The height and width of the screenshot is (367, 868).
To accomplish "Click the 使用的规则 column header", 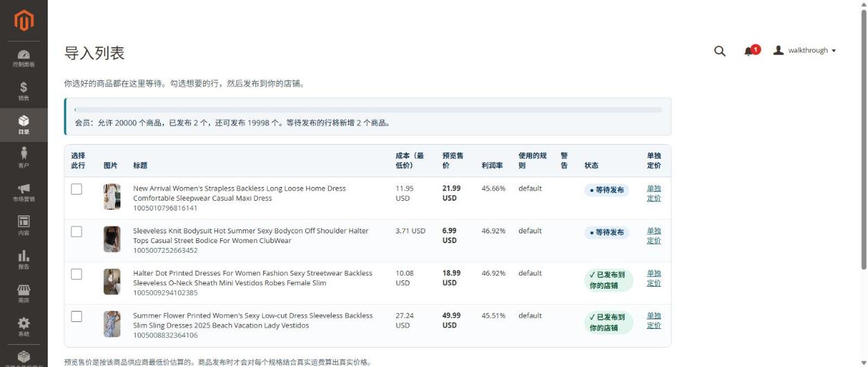I will [533, 161].
